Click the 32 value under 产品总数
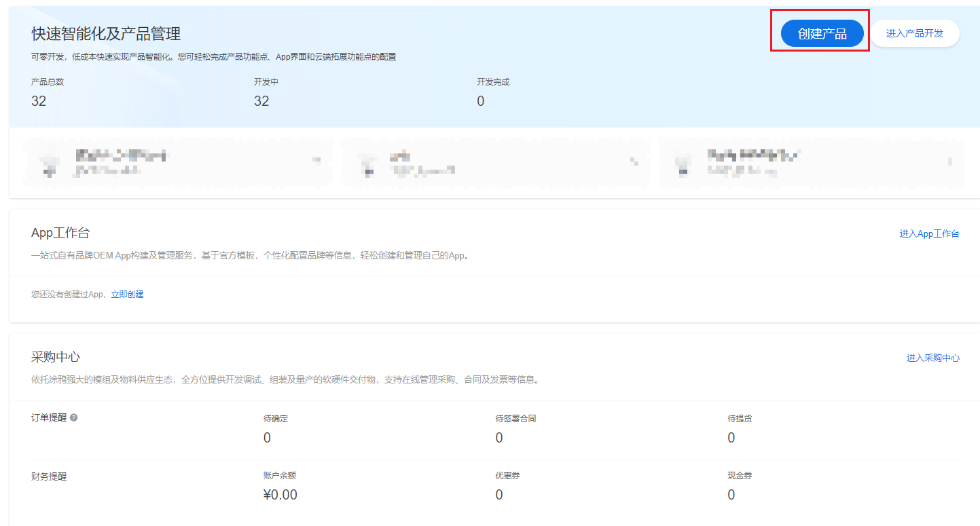This screenshot has width=980, height=526. 39,101
